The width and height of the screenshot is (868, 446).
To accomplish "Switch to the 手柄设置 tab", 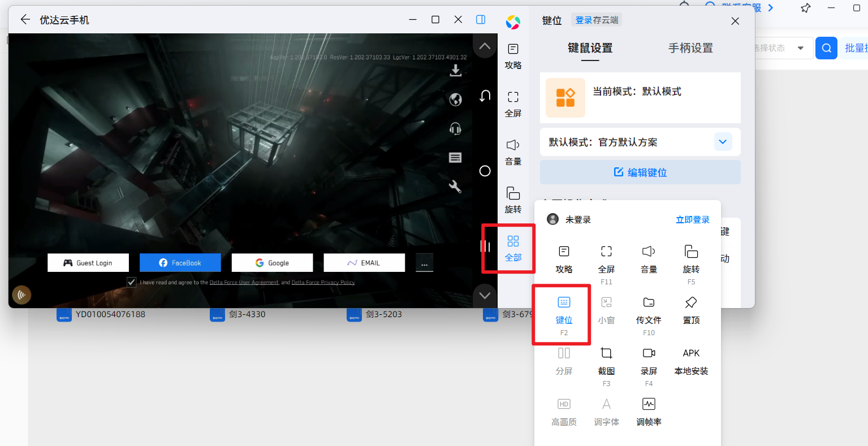I will pyautogui.click(x=690, y=49).
